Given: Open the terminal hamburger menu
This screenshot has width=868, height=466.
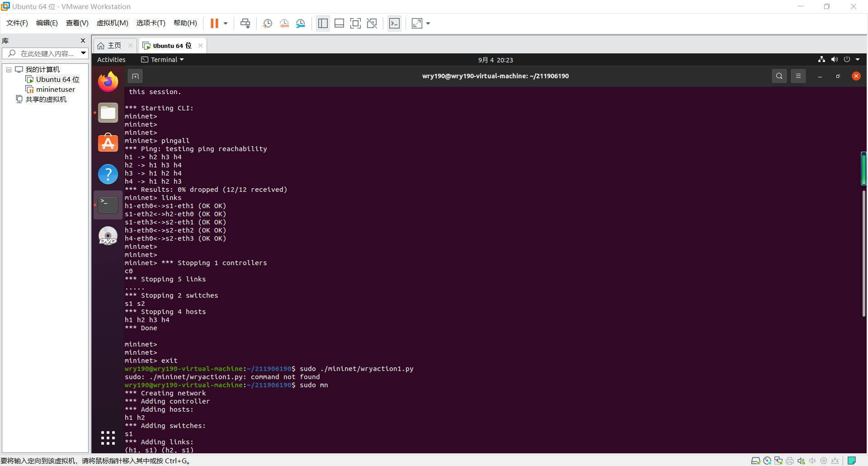Looking at the screenshot, I should [x=798, y=76].
